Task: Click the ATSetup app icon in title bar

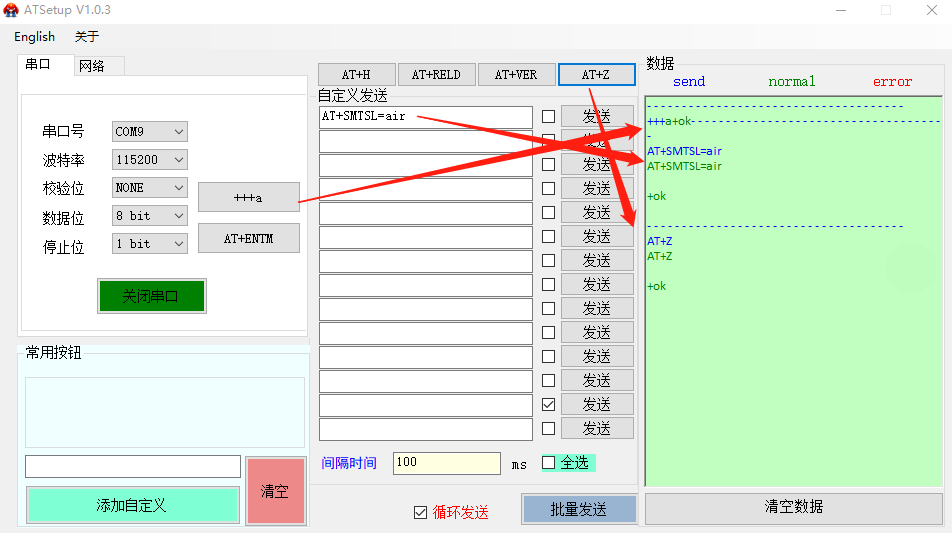Action: 11,10
